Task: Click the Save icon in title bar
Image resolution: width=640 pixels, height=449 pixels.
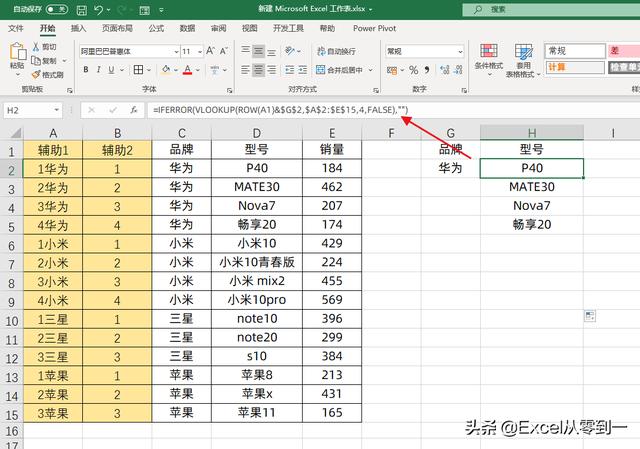Action: [x=82, y=10]
